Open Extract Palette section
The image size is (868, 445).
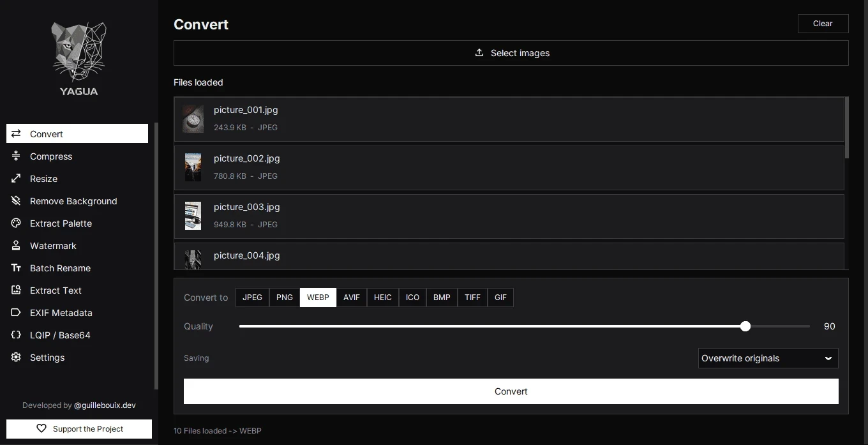pyautogui.click(x=77, y=223)
